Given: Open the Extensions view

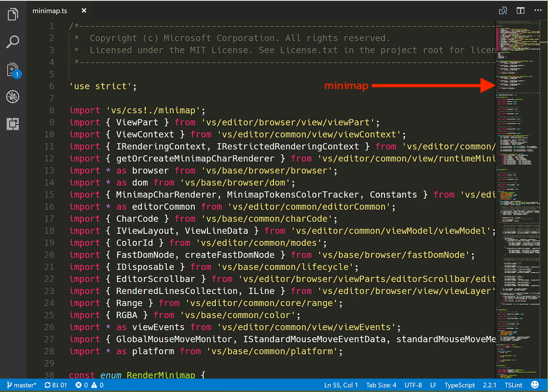Looking at the screenshot, I should (13, 124).
